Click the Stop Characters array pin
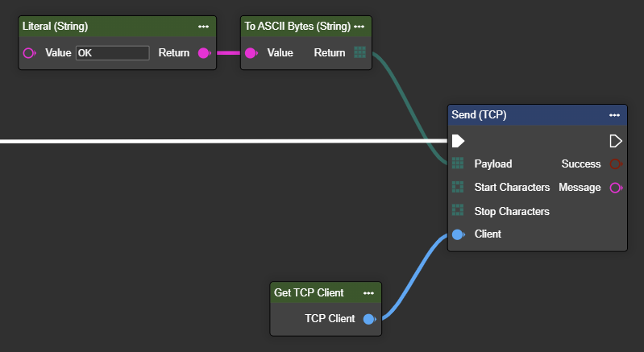Image resolution: width=644 pixels, height=352 pixels. pyautogui.click(x=458, y=211)
